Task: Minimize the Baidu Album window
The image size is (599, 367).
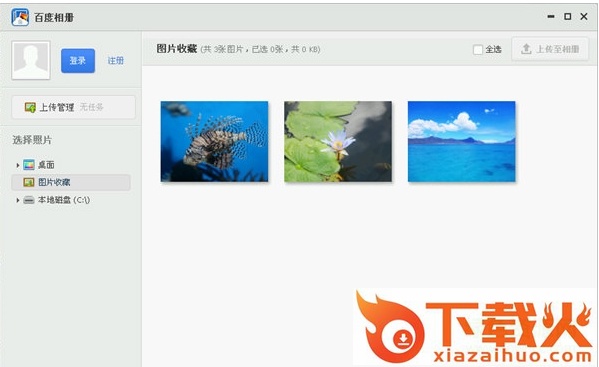Action: pyautogui.click(x=550, y=16)
